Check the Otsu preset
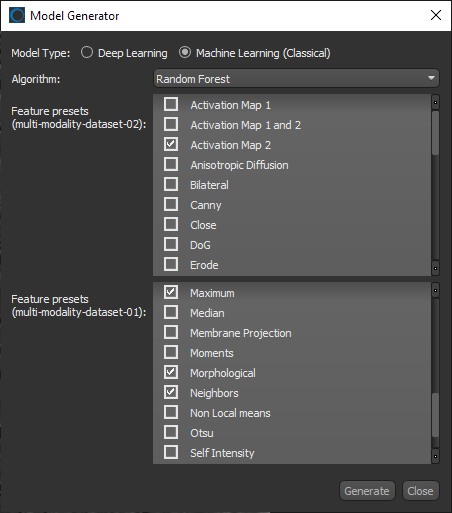Viewport: 452px width, 513px height. point(171,432)
